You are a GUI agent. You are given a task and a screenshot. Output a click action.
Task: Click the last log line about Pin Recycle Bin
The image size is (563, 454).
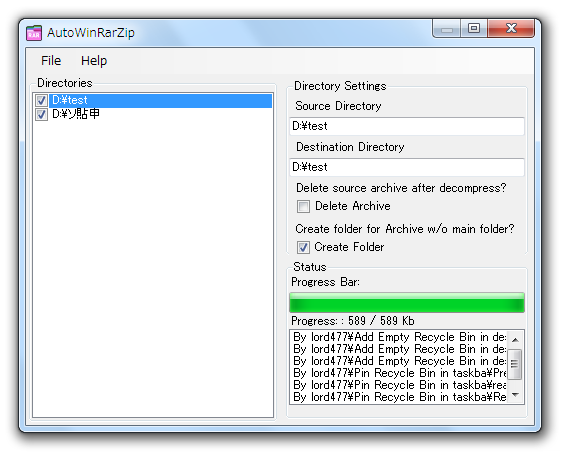coord(399,397)
